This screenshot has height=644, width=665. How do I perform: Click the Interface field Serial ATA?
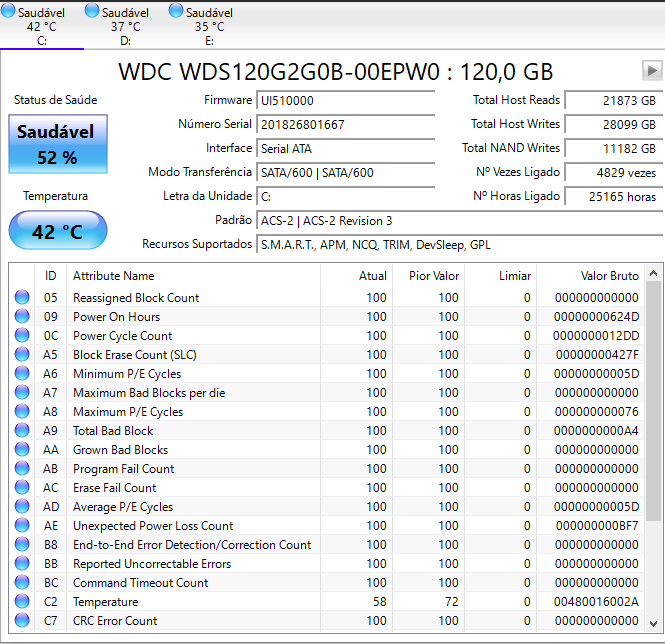pos(346,148)
